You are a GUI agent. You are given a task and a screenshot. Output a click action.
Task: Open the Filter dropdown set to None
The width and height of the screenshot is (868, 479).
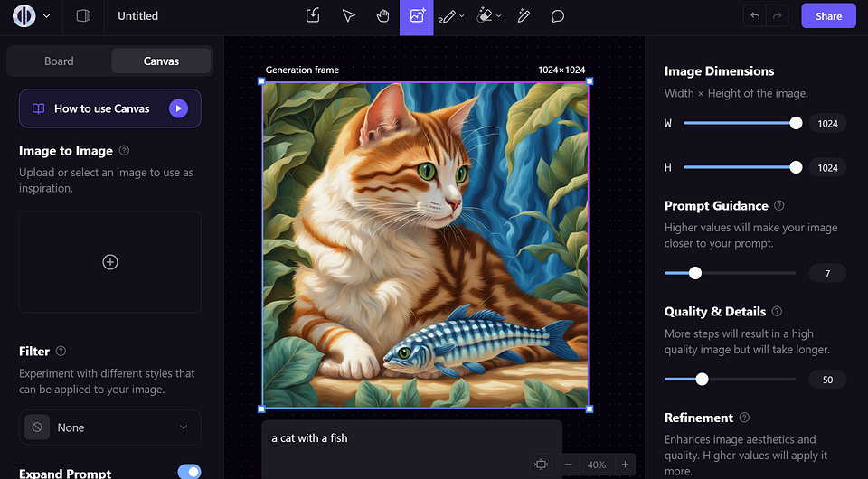click(x=110, y=427)
